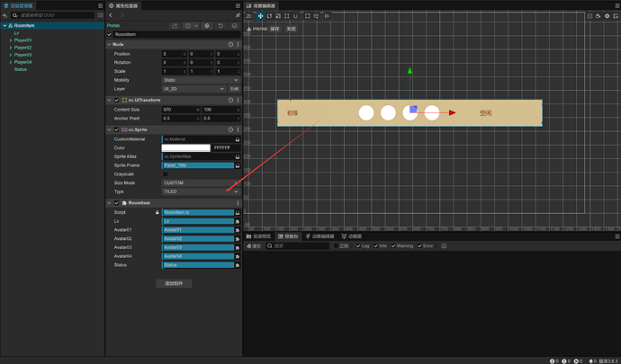Image resolution: width=621 pixels, height=364 pixels.
Task: Open the Mobility Static dropdown
Action: click(x=201, y=80)
